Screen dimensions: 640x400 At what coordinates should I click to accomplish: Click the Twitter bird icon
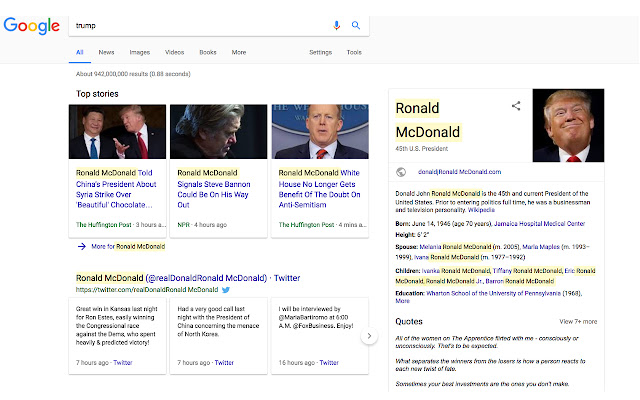[226, 290]
